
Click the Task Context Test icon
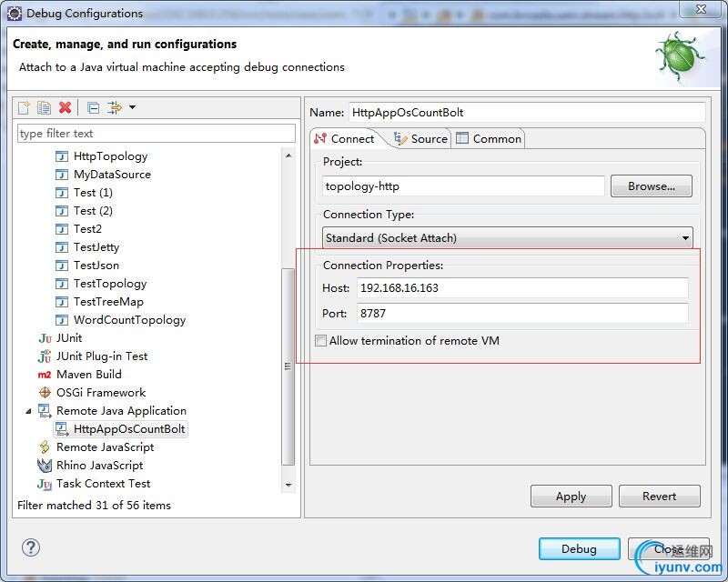(x=45, y=484)
